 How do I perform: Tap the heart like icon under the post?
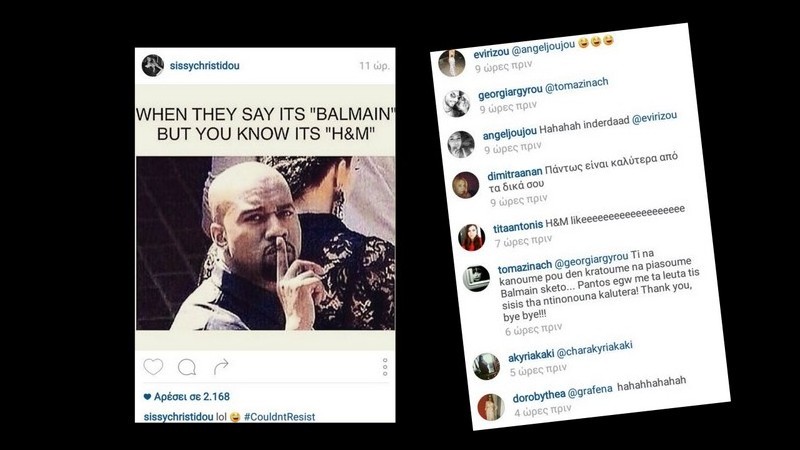click(x=153, y=366)
